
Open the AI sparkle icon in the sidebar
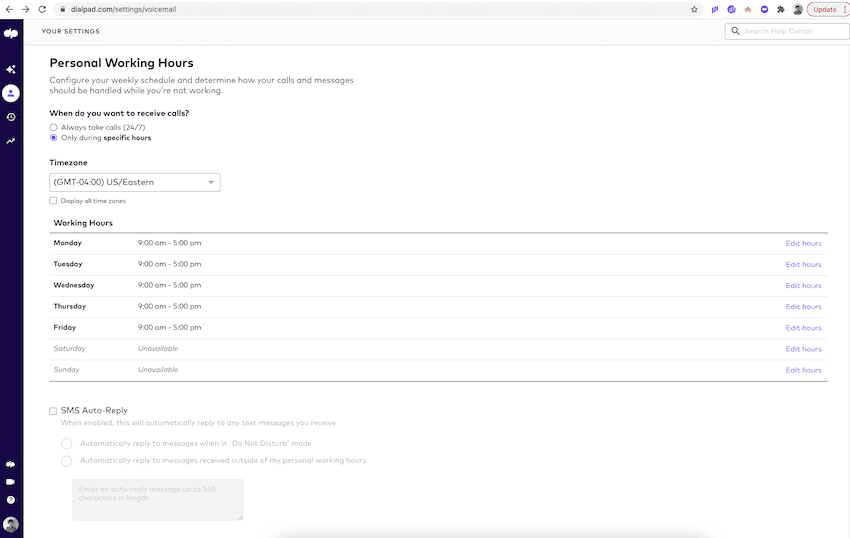[11, 70]
